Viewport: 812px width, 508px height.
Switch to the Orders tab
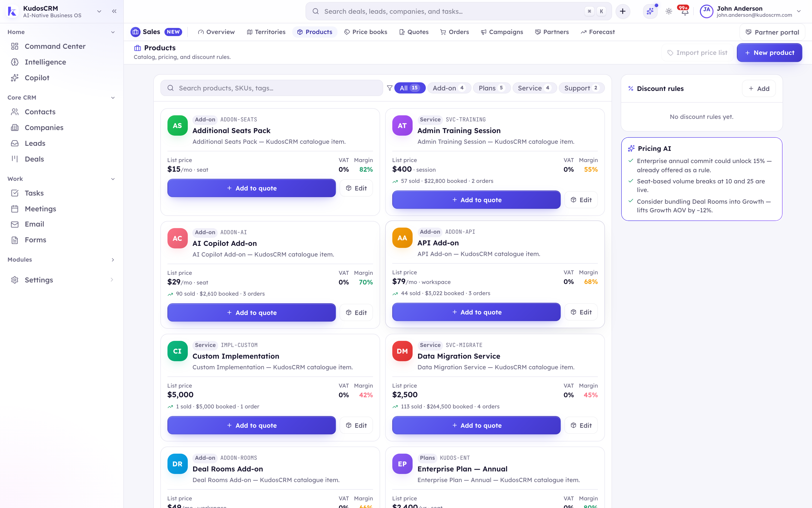455,32
